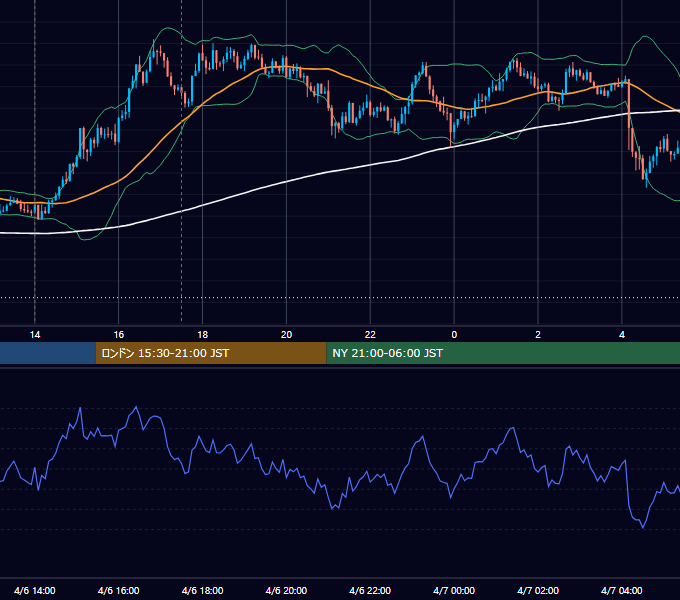This screenshot has height=600, width=680.
Task: Click the 4/6 16:00 date label
Action: (118, 590)
